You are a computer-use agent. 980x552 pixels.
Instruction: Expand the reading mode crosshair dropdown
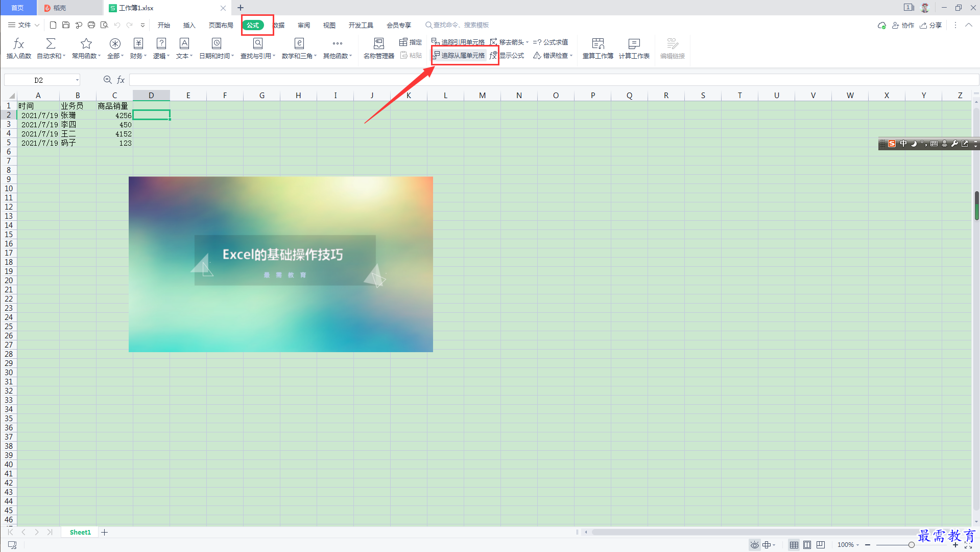point(774,545)
